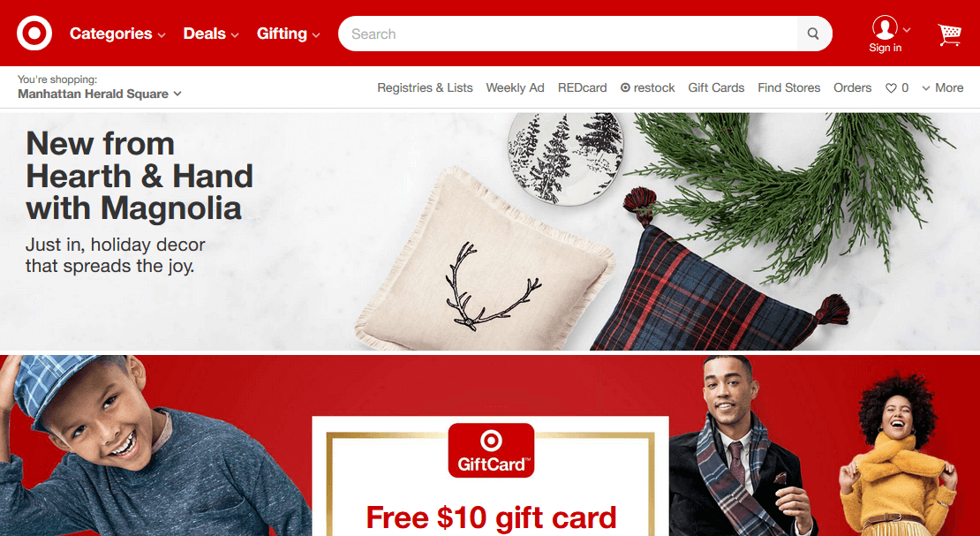Expand the Categories dropdown menu
980x536 pixels.
pyautogui.click(x=117, y=34)
